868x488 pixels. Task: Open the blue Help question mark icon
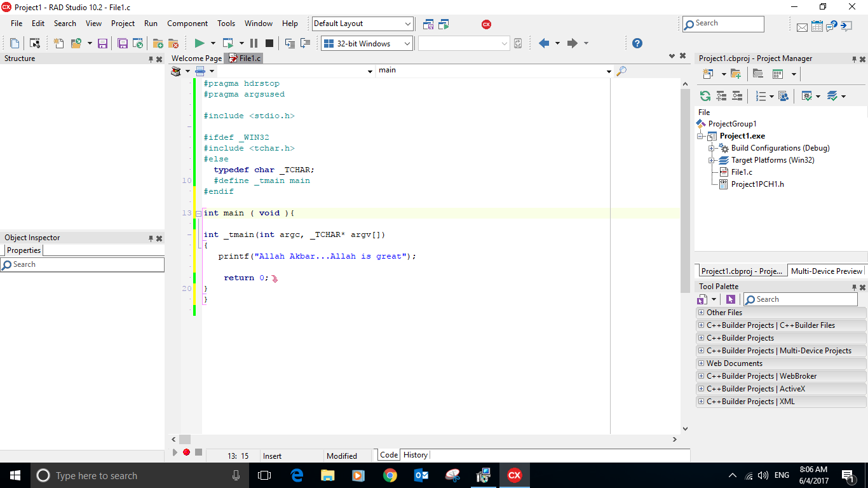637,43
